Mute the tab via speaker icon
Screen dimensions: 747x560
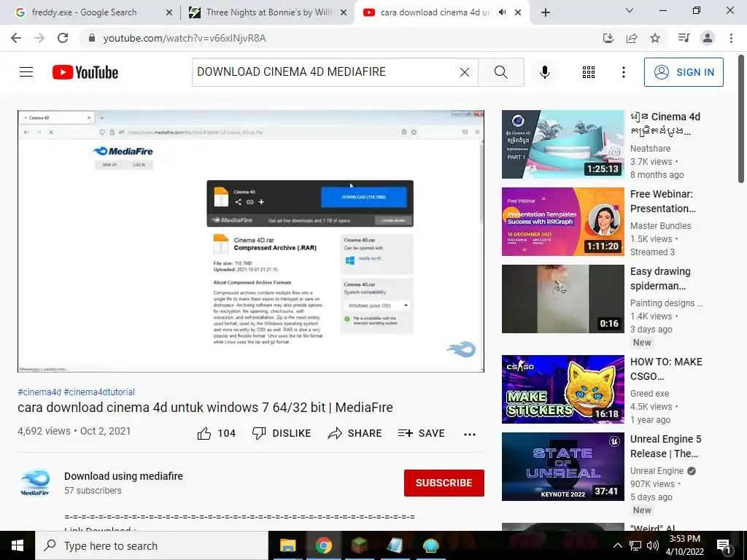pyautogui.click(x=502, y=12)
